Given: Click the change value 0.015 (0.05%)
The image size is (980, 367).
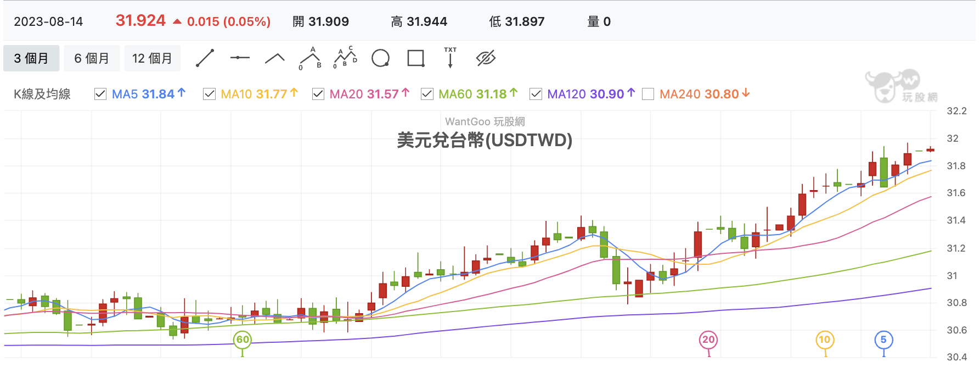Looking at the screenshot, I should click(x=229, y=21).
